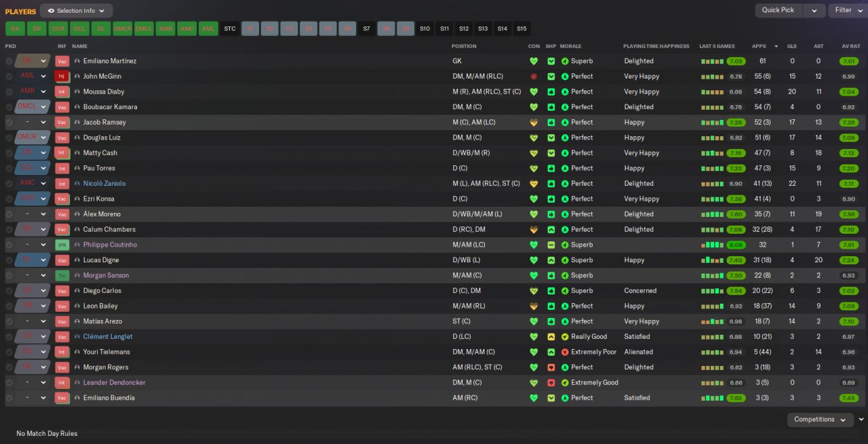Open Clément Lenglet player profile link
The height and width of the screenshot is (444, 868).
(108, 337)
